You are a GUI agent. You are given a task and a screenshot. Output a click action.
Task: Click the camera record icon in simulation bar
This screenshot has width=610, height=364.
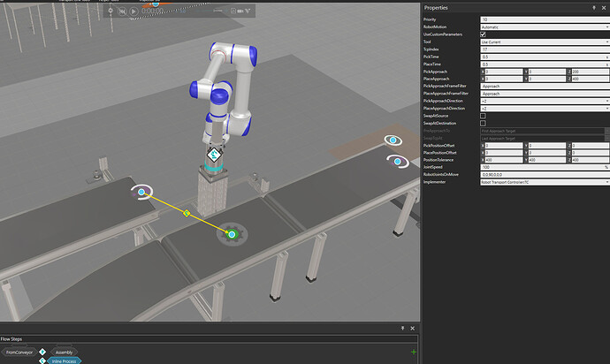[240, 11]
